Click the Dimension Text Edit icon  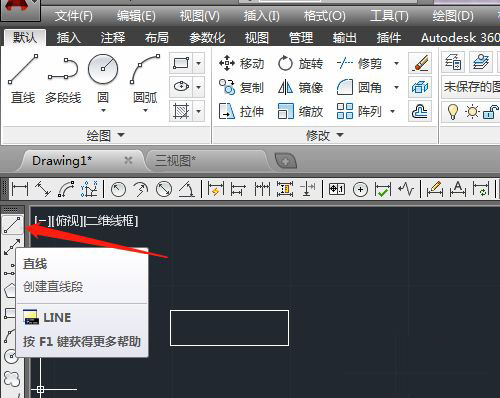coord(458,189)
